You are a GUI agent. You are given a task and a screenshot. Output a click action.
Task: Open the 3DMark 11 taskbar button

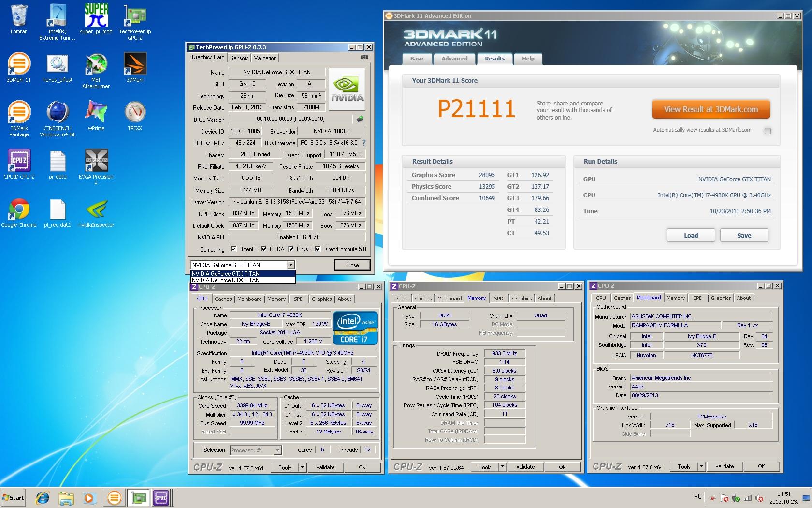[114, 497]
